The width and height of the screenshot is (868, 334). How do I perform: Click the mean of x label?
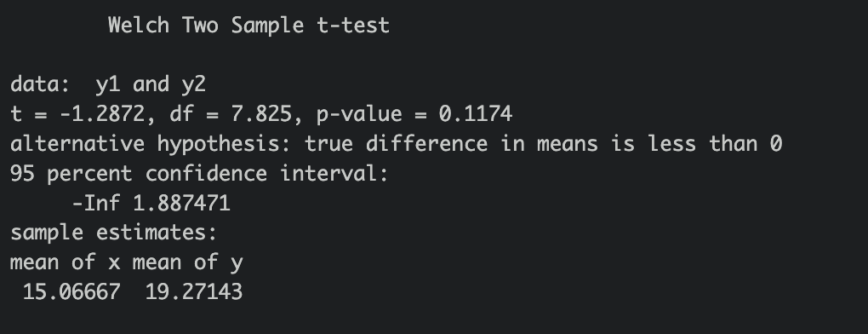pyautogui.click(x=66, y=262)
